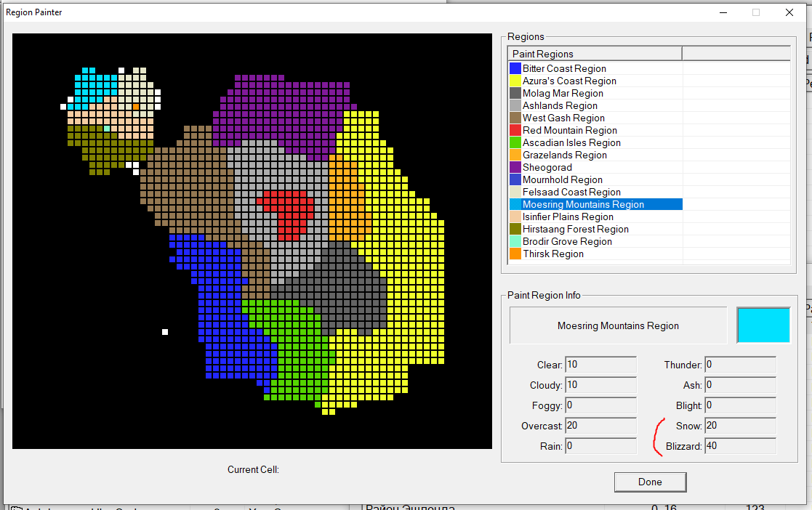Close the Region Painter window
The height and width of the screenshot is (510, 812).
coord(789,12)
